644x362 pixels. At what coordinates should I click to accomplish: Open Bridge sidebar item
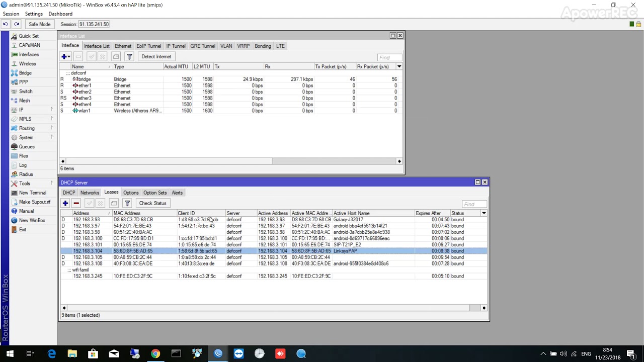click(x=25, y=73)
